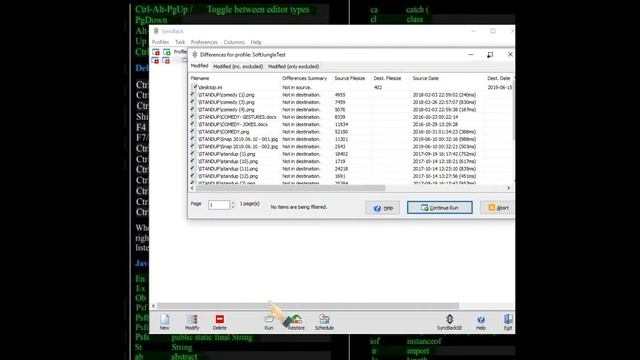Image resolution: width=640 pixels, height=360 pixels.
Task: Open the Columns menu
Action: pos(234,42)
